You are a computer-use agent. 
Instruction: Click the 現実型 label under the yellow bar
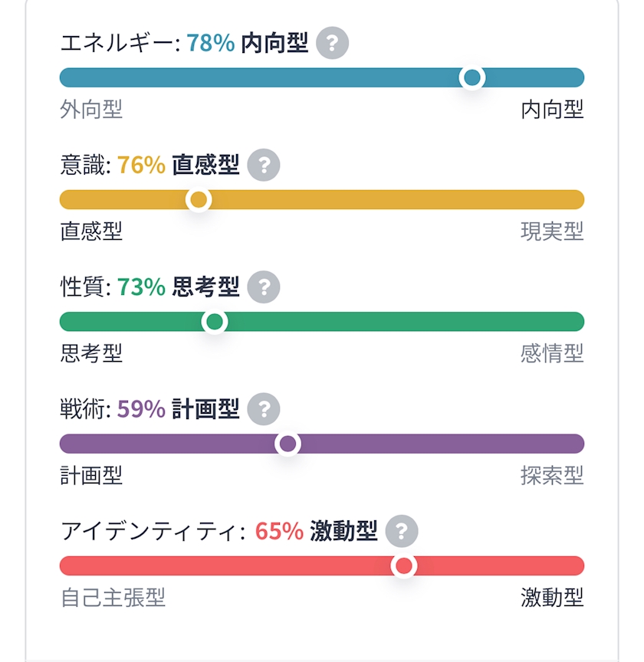[552, 231]
